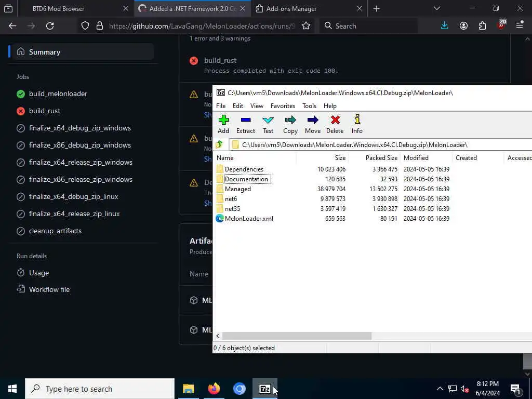Open the View menu in 7-Zip

click(x=257, y=106)
